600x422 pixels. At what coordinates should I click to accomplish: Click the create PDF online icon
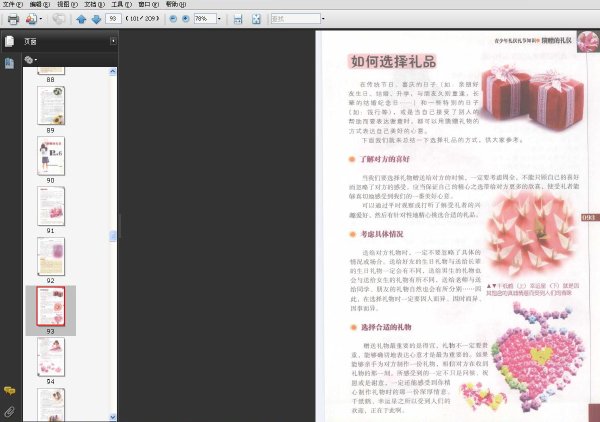[31, 19]
